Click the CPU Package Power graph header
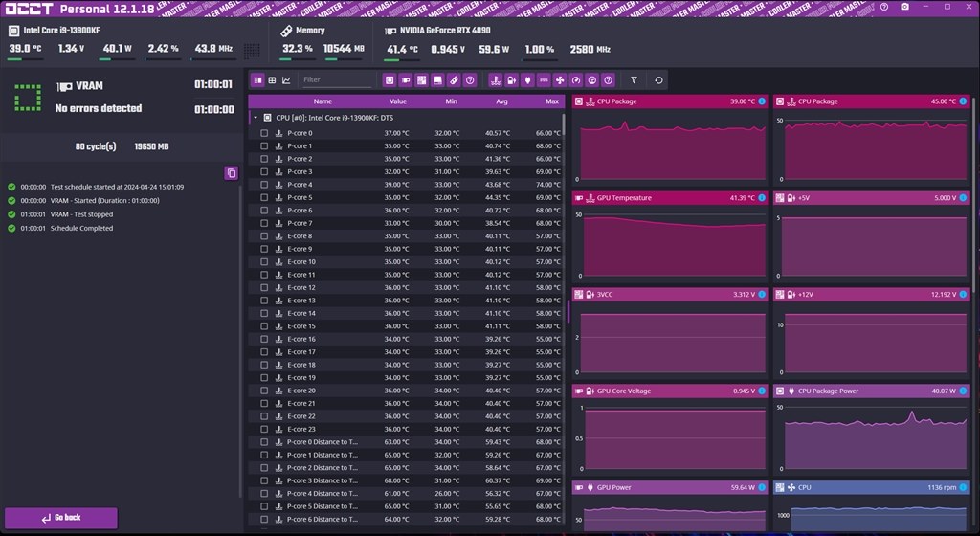This screenshot has width=980, height=536. pos(871,391)
